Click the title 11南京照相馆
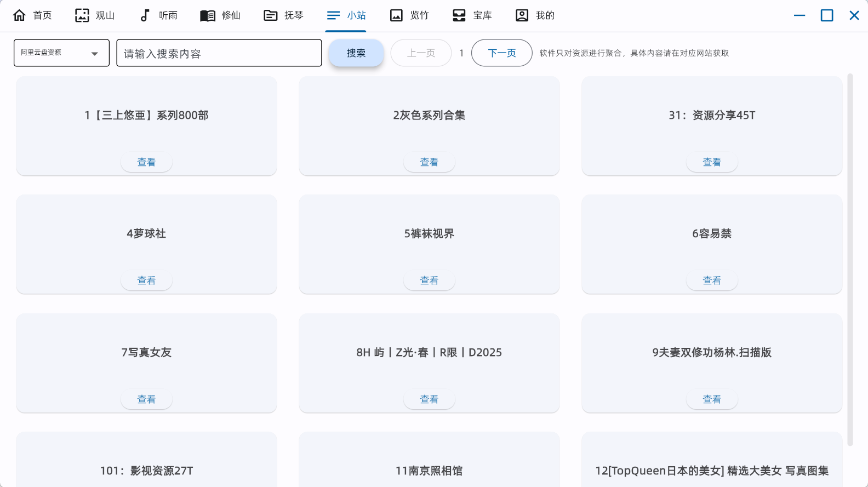868x487 pixels. pos(429,471)
